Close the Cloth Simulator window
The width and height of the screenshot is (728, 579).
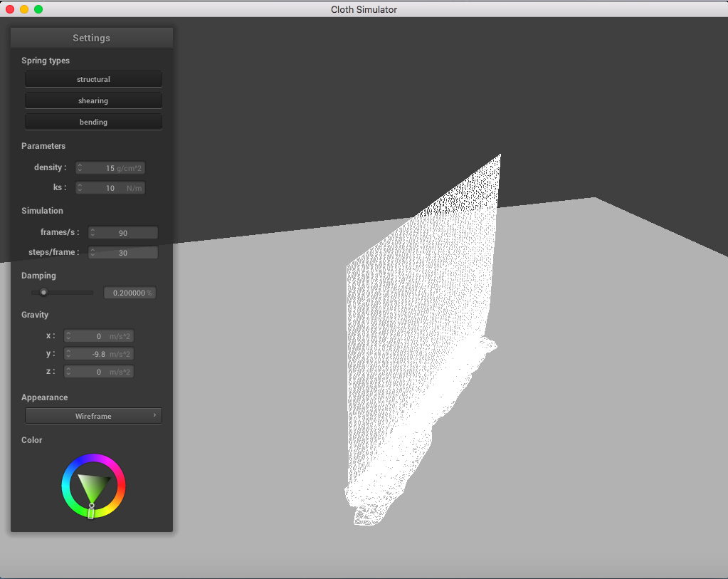[10, 9]
